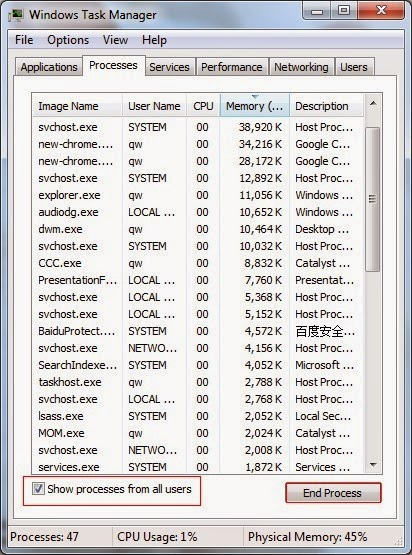Viewport: 412px width, 555px height.
Task: Go to the Networking tab
Action: tap(301, 67)
